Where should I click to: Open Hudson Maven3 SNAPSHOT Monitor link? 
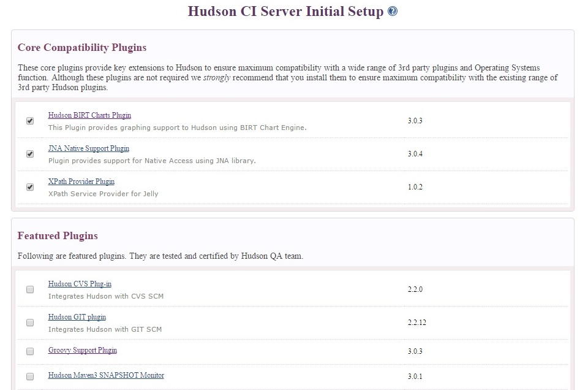pos(106,375)
